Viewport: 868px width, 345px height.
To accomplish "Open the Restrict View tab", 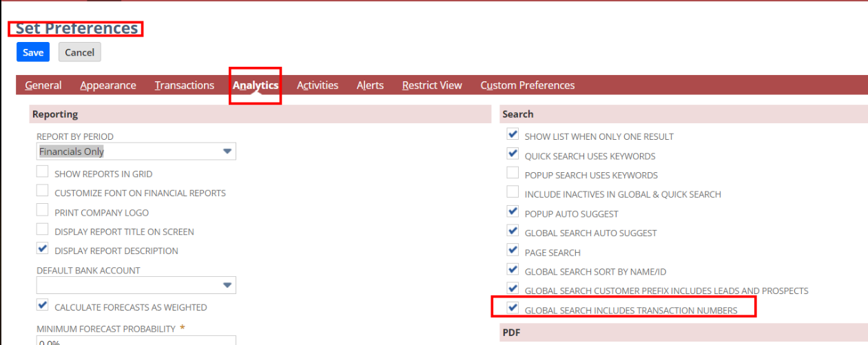I will pos(431,85).
